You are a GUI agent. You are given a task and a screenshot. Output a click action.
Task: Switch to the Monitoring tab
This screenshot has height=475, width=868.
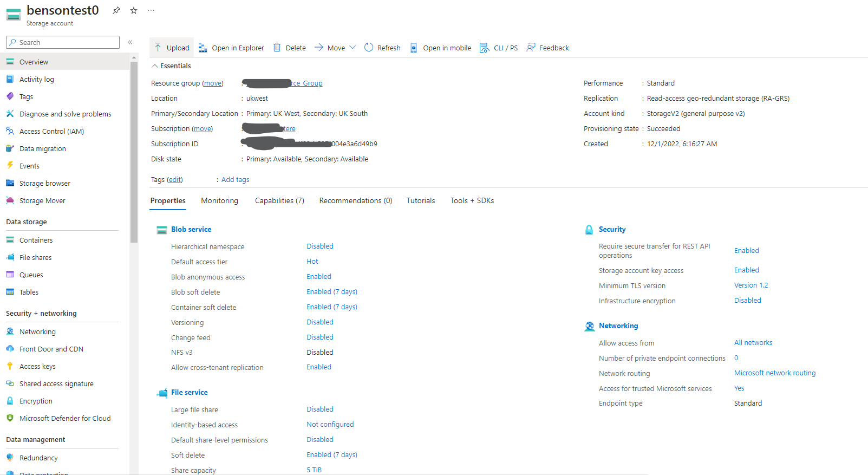click(x=219, y=200)
